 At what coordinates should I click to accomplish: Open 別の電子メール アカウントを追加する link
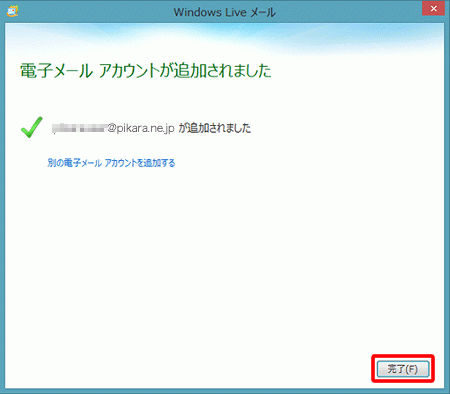pos(111,163)
